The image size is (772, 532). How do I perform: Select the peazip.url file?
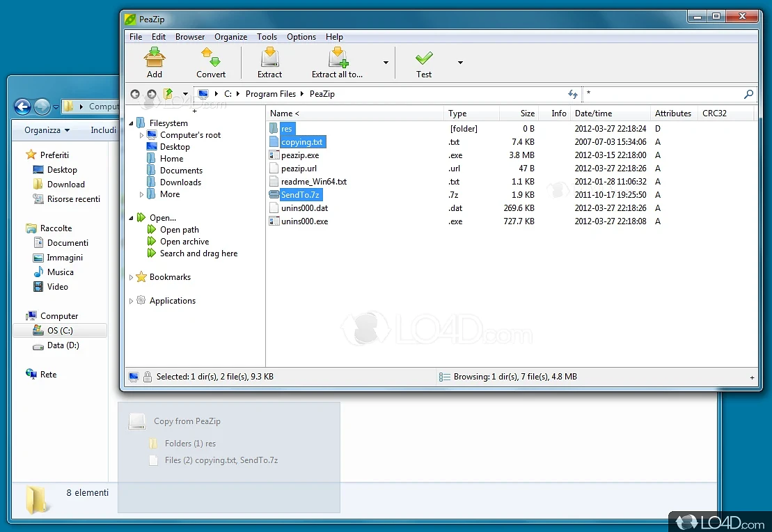(299, 169)
